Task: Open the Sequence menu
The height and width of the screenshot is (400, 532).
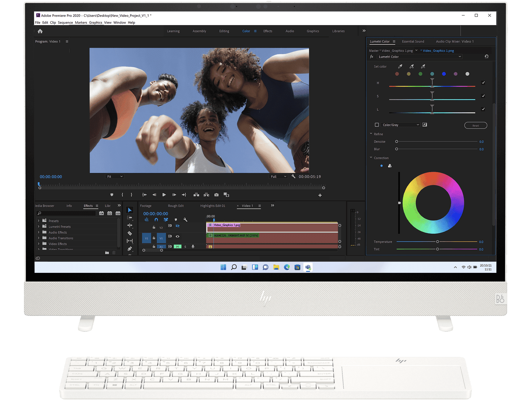Action: click(65, 22)
